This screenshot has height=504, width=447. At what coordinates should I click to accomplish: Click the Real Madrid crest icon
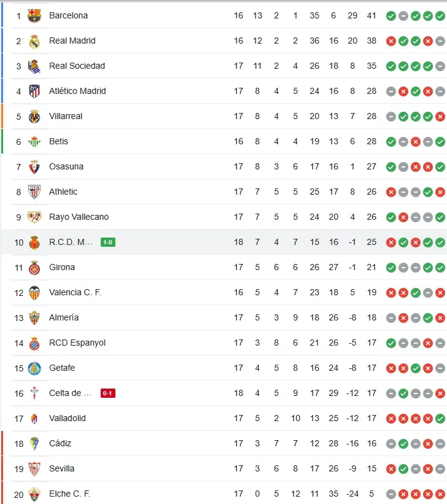pos(34,41)
